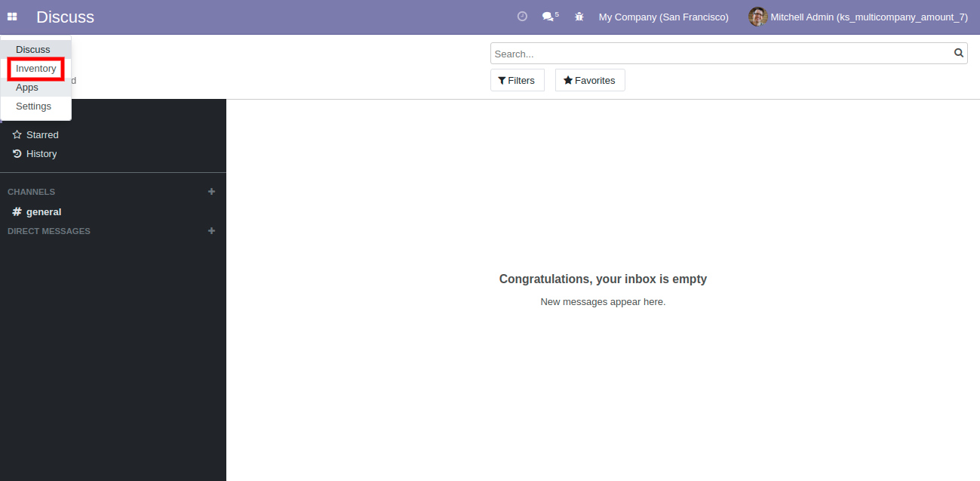This screenshot has width=980, height=481.
Task: Open Settings from the apps menu
Action: (x=34, y=106)
